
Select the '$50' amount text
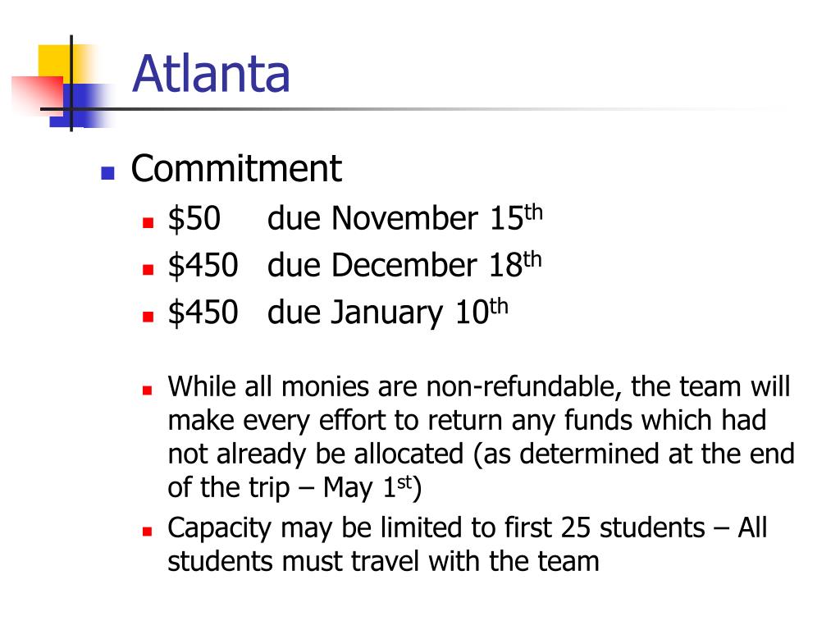point(194,218)
